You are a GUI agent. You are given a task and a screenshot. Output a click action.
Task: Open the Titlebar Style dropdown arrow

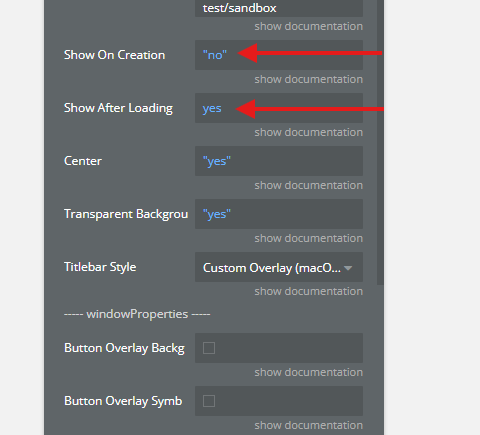[x=348, y=268]
